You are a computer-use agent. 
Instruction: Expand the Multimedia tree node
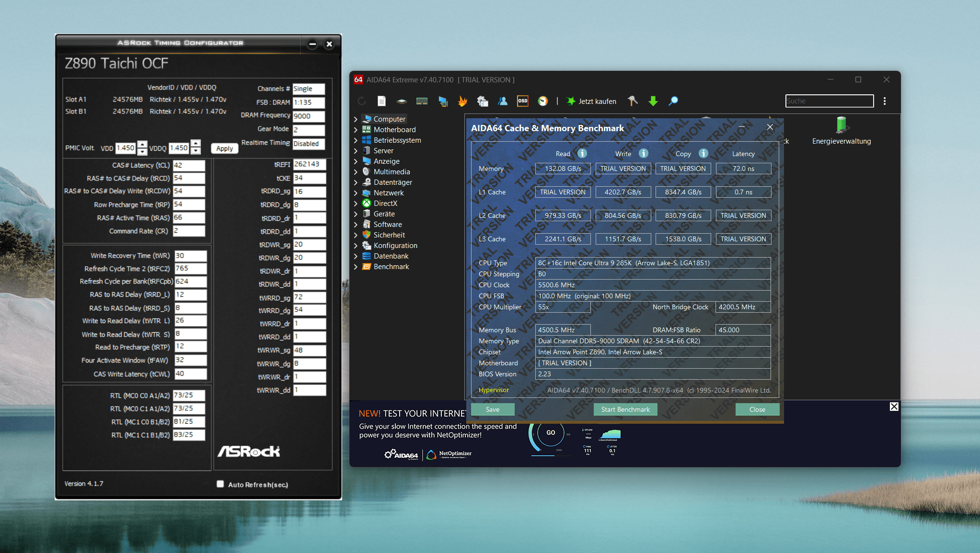coord(356,172)
